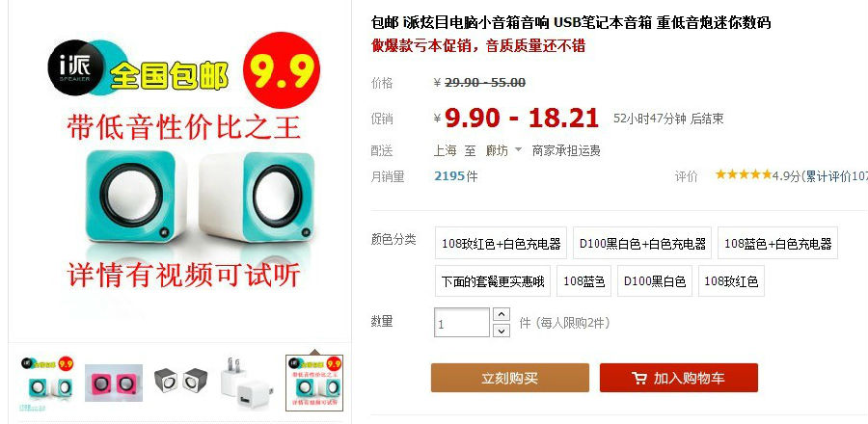Click the five-star rating icons
The image size is (868, 424).
click(x=744, y=174)
